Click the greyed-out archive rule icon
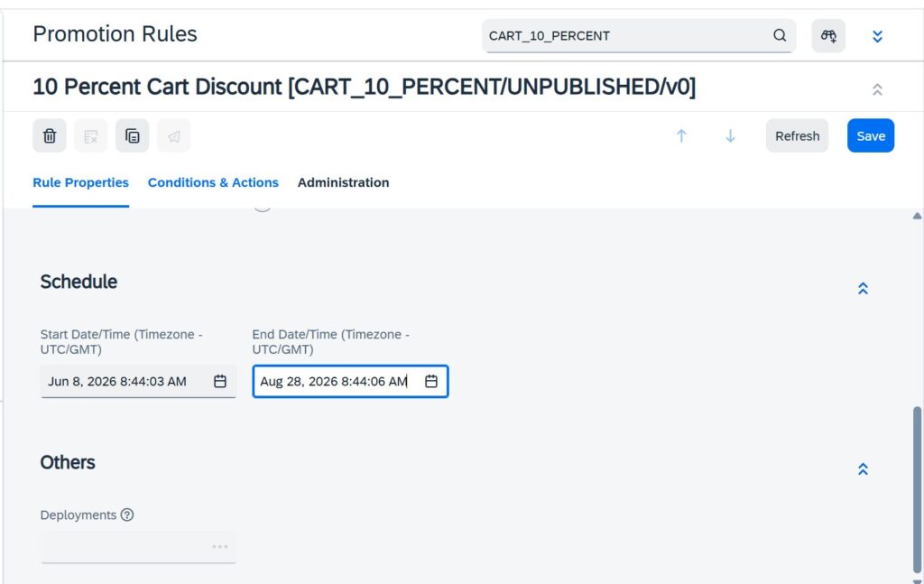This screenshot has width=924, height=584. point(91,136)
